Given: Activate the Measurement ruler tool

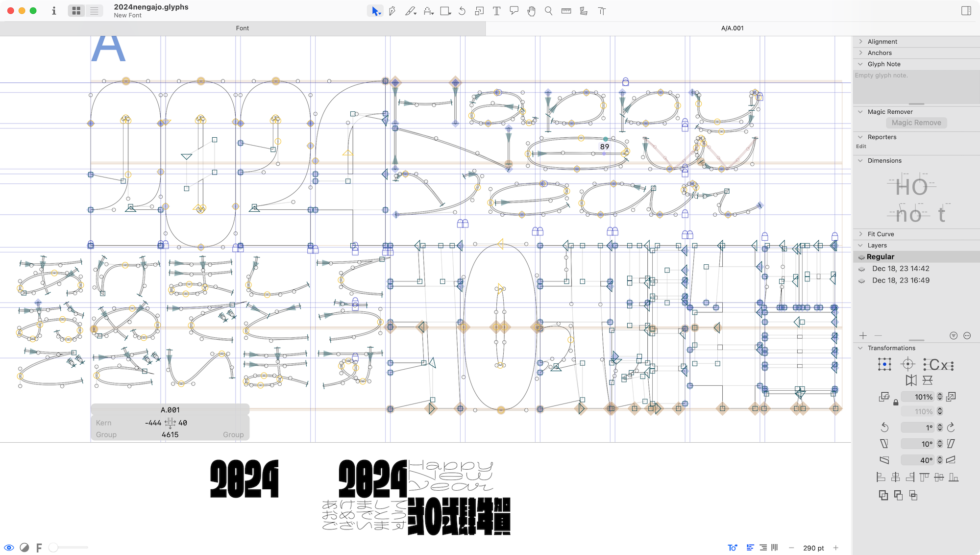Looking at the screenshot, I should 566,11.
